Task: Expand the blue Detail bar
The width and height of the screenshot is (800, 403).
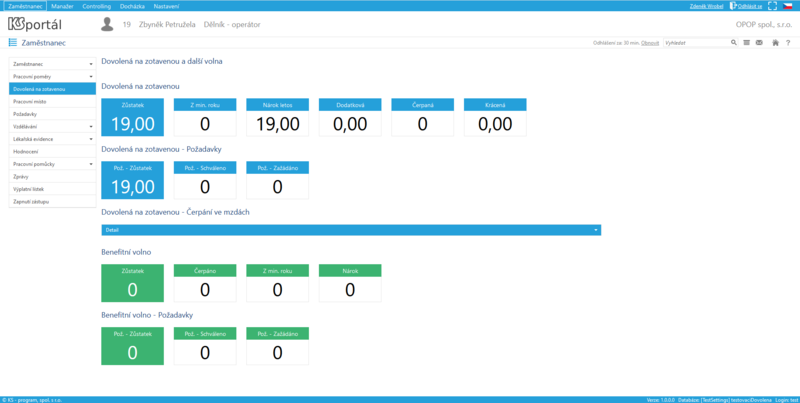Action: pyautogui.click(x=351, y=230)
